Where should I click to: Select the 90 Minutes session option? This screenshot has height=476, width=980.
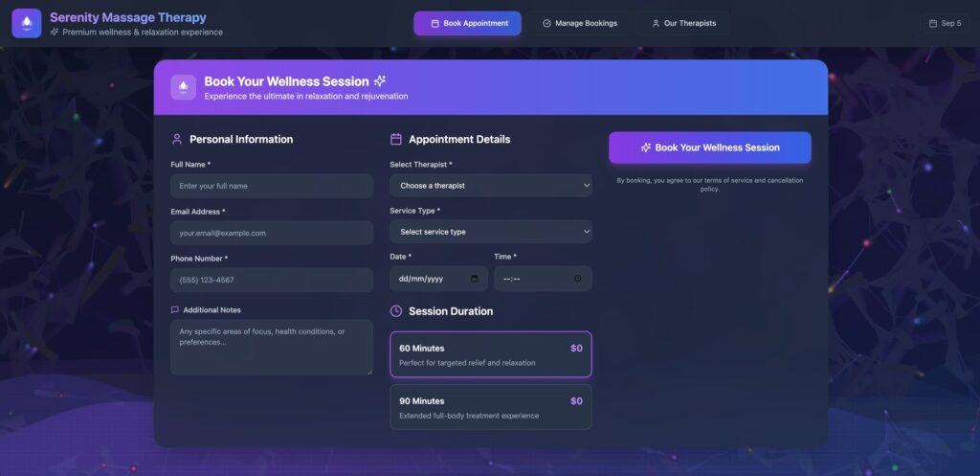coord(491,407)
